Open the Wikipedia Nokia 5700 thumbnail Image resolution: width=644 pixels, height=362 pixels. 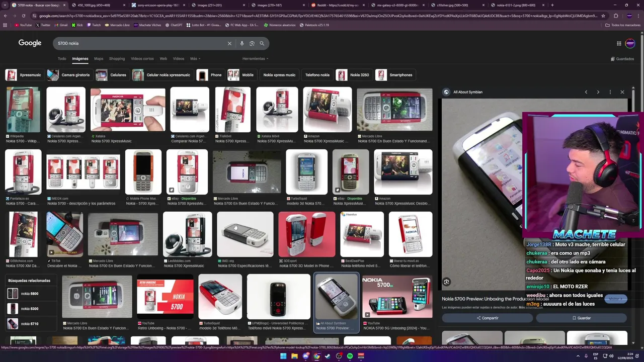coord(23,110)
